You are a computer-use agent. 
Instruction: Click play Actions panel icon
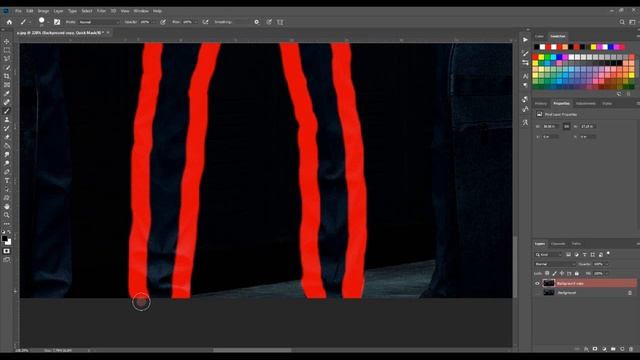[x=525, y=40]
